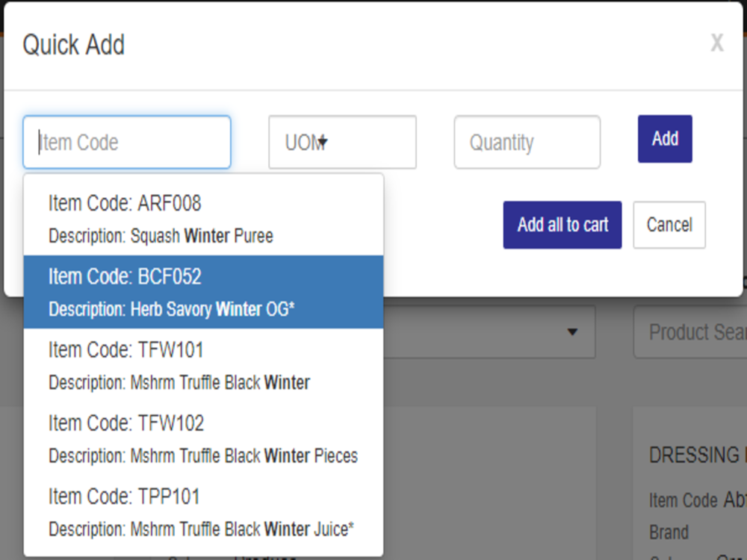Click the Add button
Image resolution: width=747 pixels, height=560 pixels.
coord(665,139)
